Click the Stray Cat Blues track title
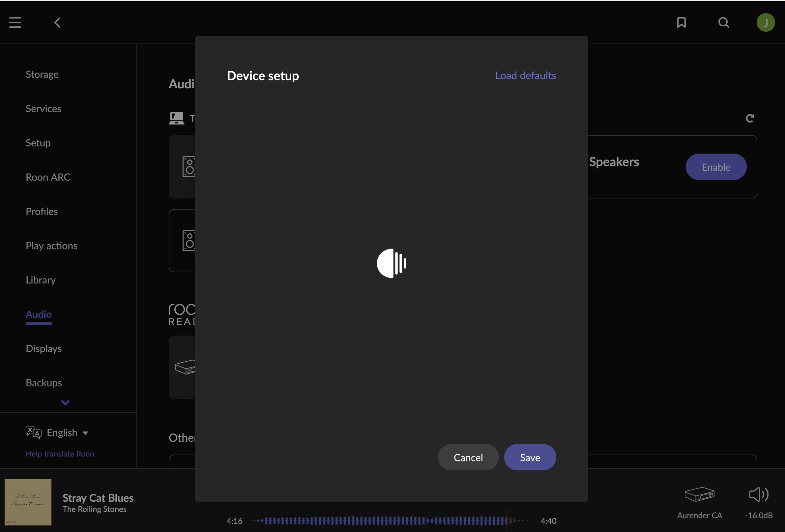The width and height of the screenshot is (785, 532). pyautogui.click(x=98, y=498)
